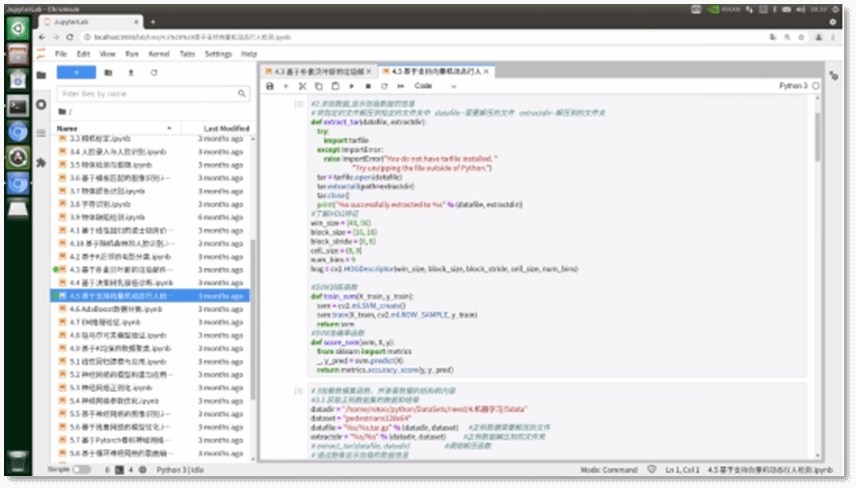Click the kernel status circle indicator
This screenshot has height=488, width=856.
click(x=816, y=86)
